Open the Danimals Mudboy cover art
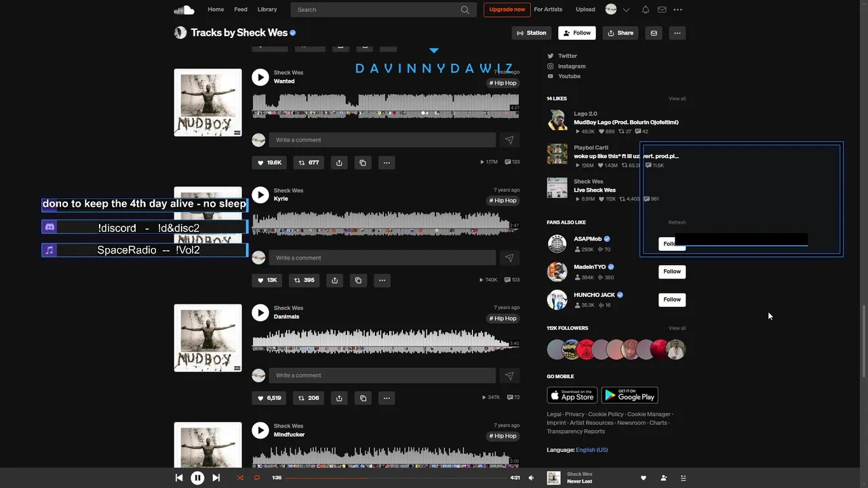This screenshot has width=868, height=488. pyautogui.click(x=208, y=338)
